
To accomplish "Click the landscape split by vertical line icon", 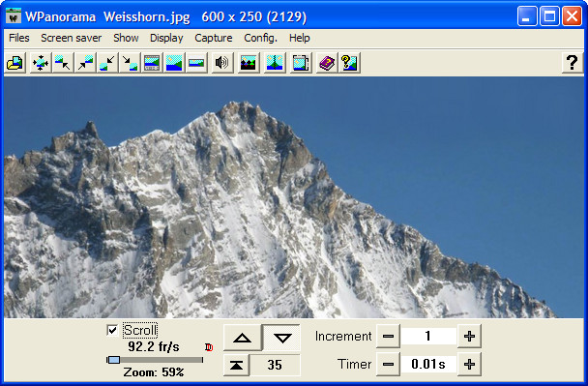I will 275,63.
